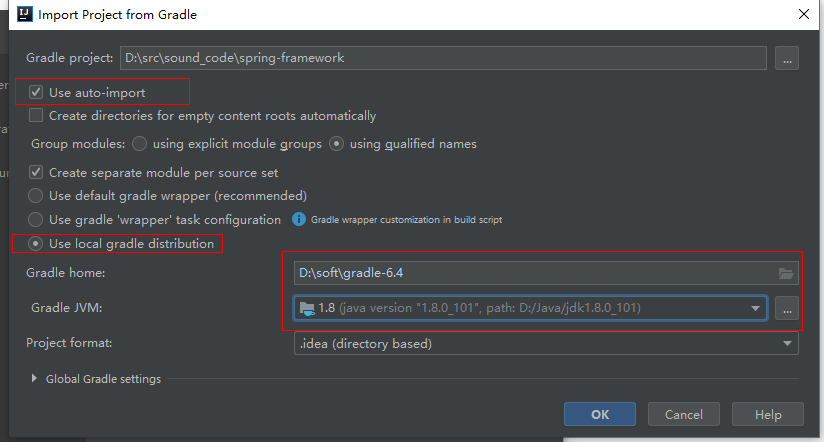
Task: Click the OK button
Action: [600, 414]
